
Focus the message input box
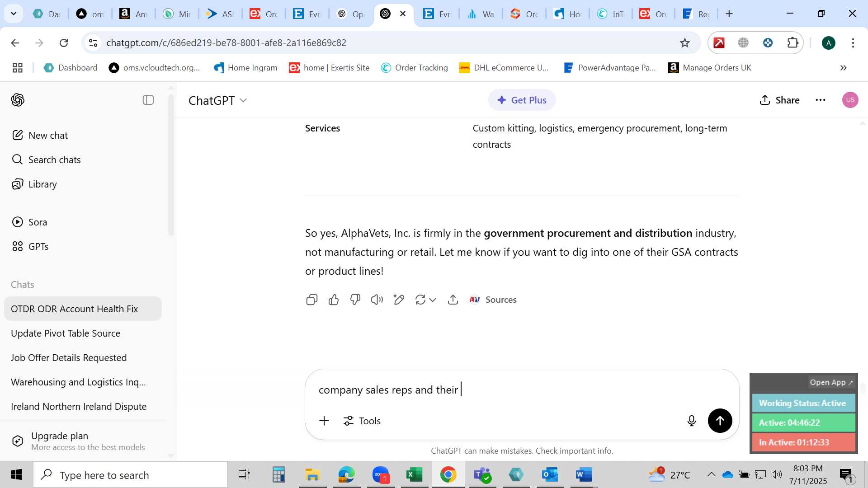coord(522,389)
